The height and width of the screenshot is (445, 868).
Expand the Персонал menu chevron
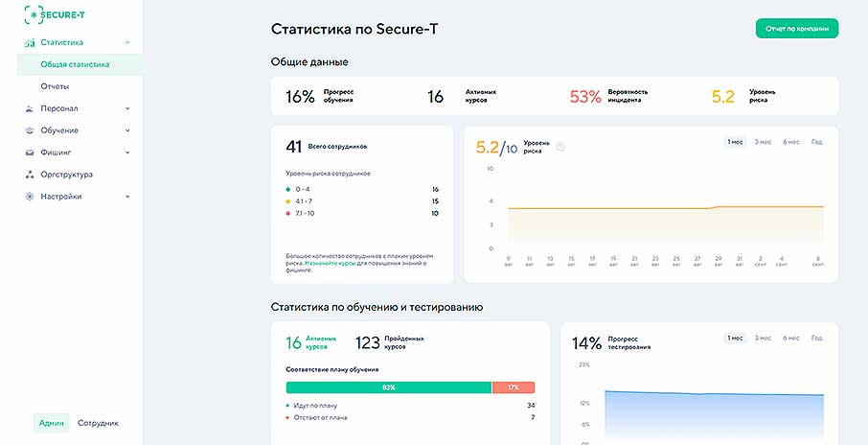[127, 108]
